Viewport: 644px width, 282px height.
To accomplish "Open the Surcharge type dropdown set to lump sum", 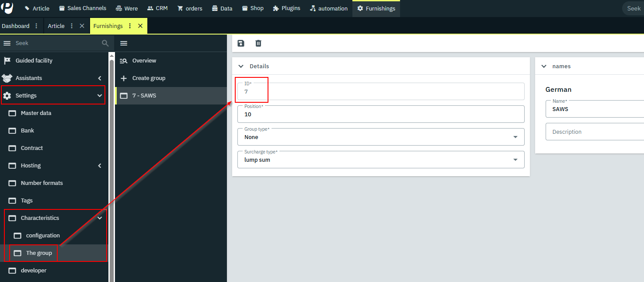I will point(515,160).
